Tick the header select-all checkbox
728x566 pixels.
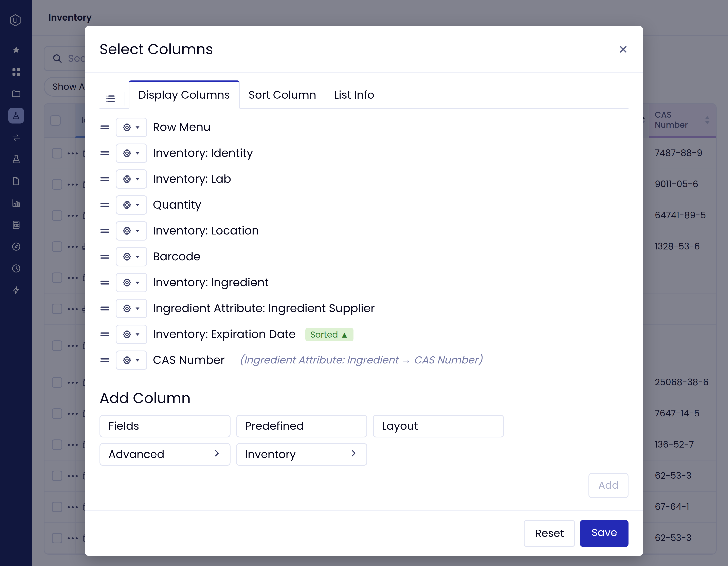(55, 120)
